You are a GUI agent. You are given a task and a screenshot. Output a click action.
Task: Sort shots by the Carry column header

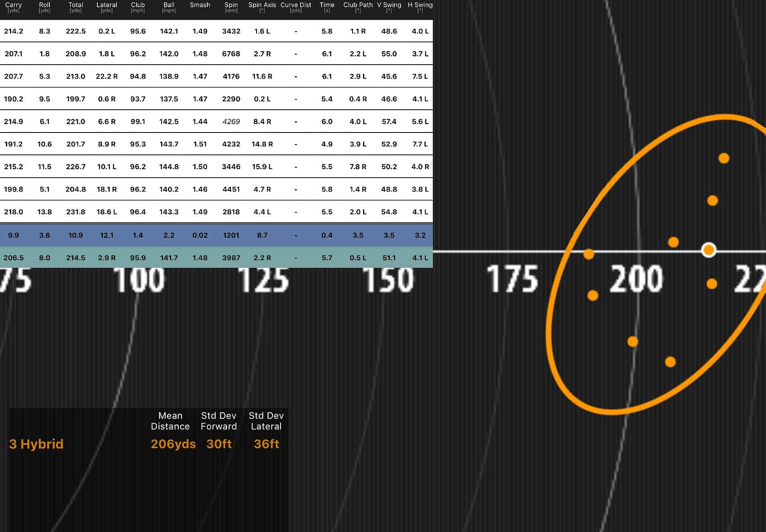point(14,6)
